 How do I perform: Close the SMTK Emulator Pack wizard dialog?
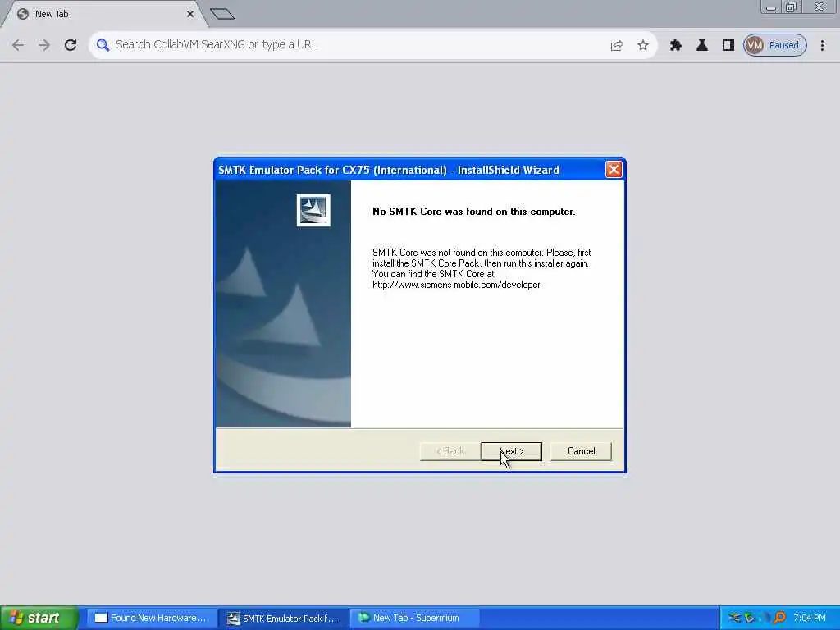[614, 170]
